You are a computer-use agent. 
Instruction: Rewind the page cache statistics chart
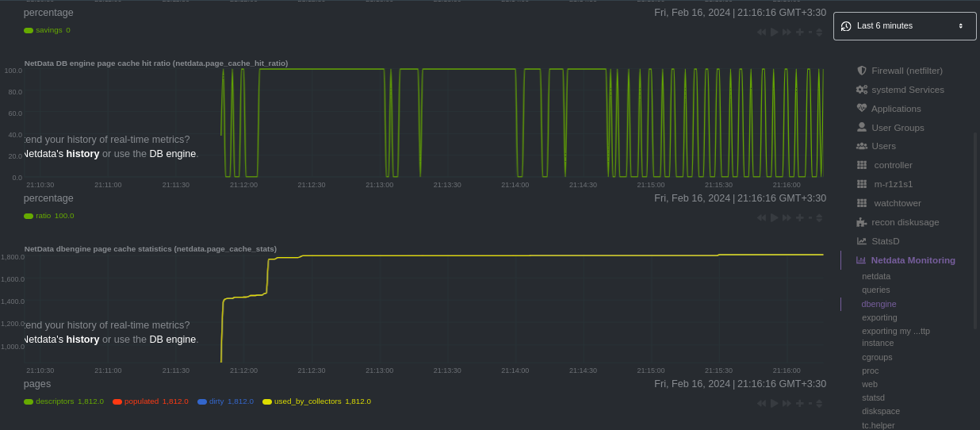(x=761, y=403)
